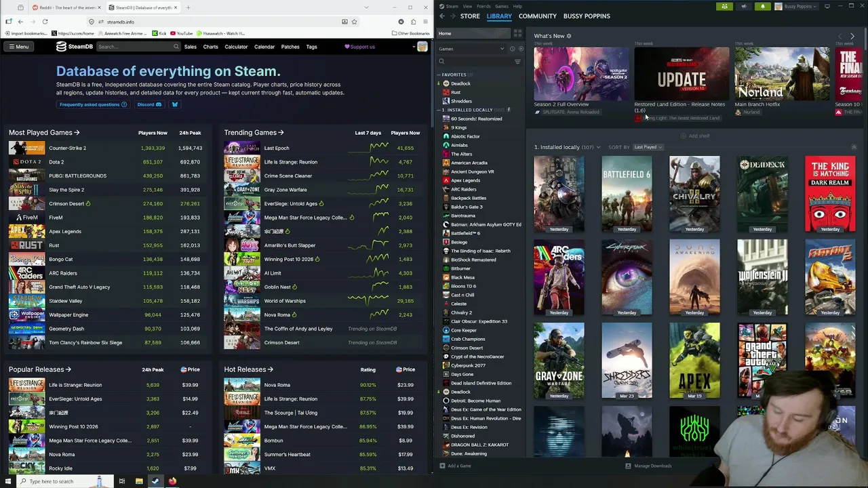This screenshot has width=868, height=488.
Task: Open Firefox extensions puzzle icon
Action: coord(413,22)
